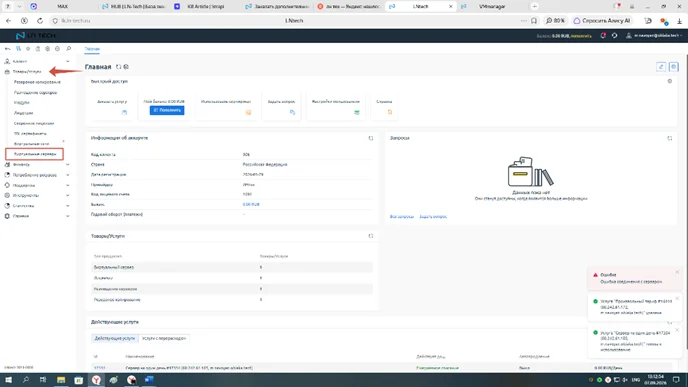Click the order service card icon
688x387 pixels.
pos(124,112)
